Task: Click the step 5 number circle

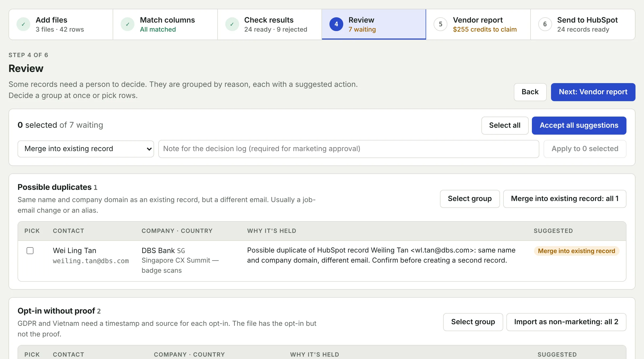Action: point(440,24)
